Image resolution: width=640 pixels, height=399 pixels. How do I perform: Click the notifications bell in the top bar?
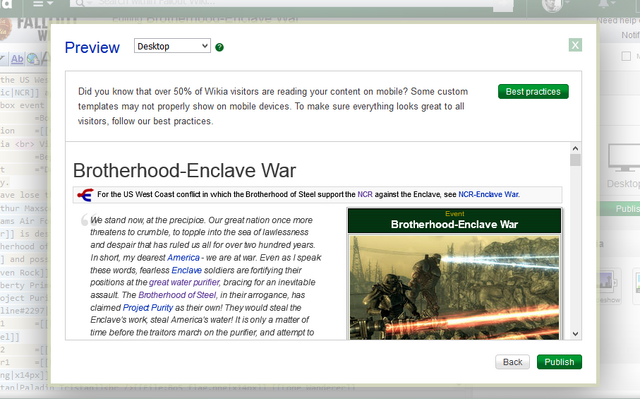click(x=603, y=4)
